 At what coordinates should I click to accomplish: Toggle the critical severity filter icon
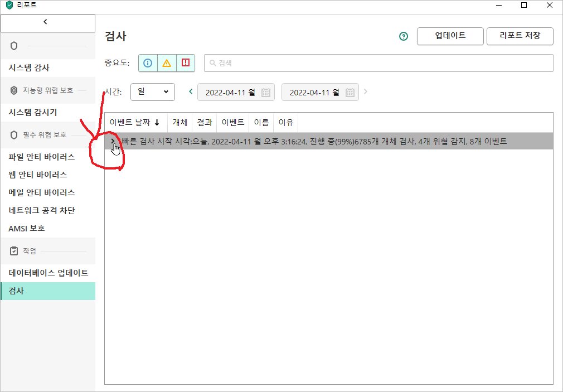click(186, 63)
